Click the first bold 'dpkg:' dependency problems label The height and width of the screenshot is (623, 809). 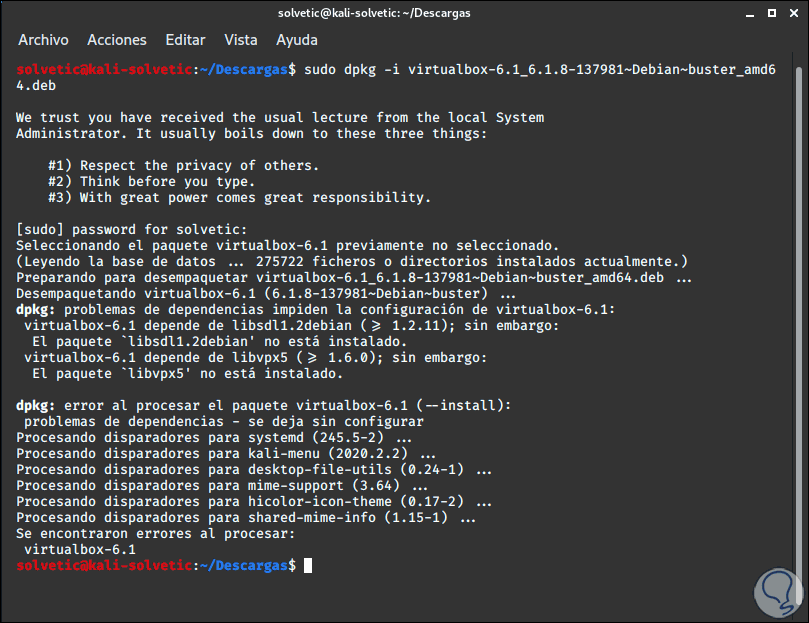tap(36, 310)
